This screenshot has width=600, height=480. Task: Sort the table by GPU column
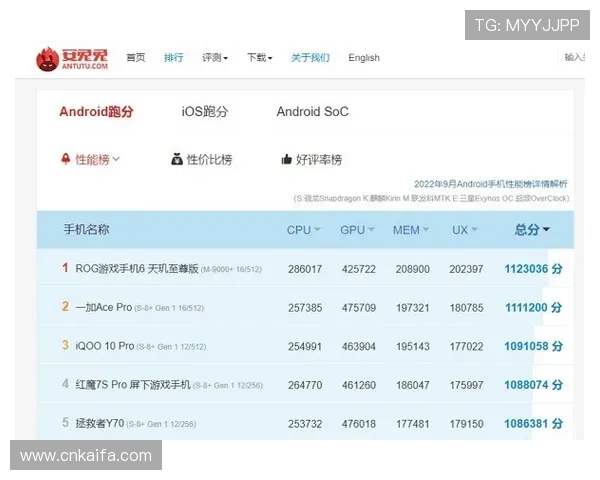click(x=357, y=230)
